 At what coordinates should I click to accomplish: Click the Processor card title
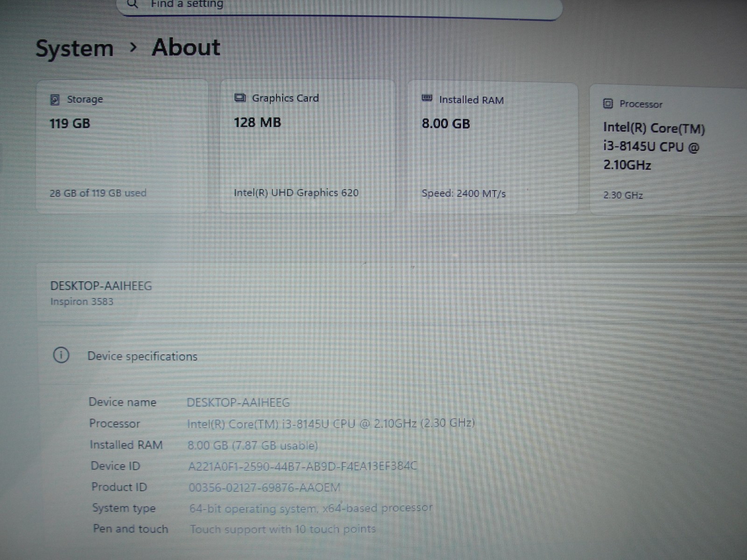pos(641,104)
